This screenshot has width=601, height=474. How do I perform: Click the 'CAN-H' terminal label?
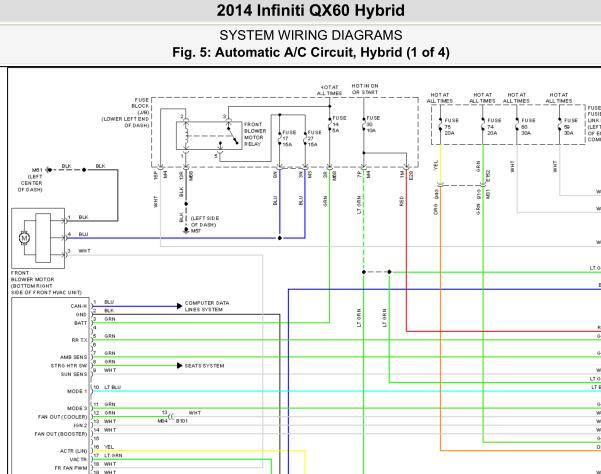(79, 306)
